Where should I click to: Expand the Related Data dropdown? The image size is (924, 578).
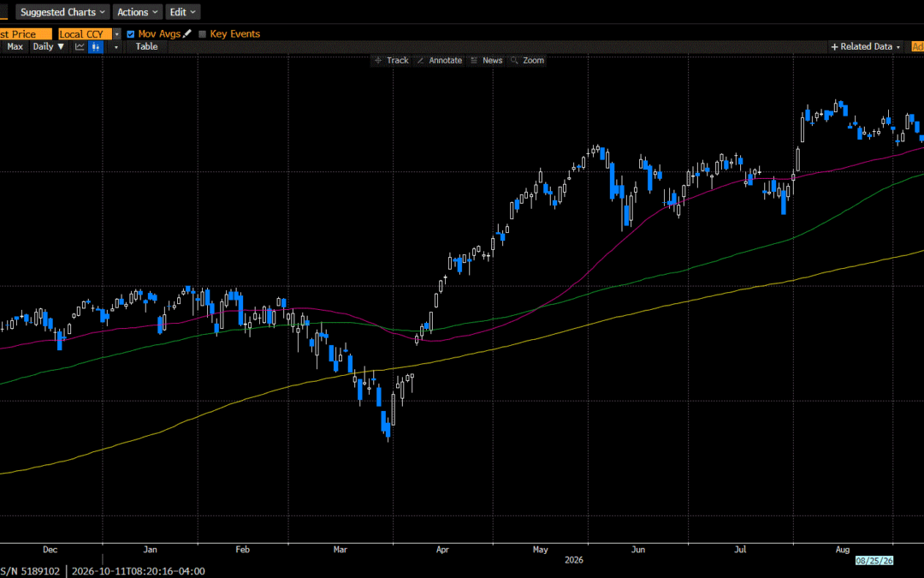[x=865, y=46]
